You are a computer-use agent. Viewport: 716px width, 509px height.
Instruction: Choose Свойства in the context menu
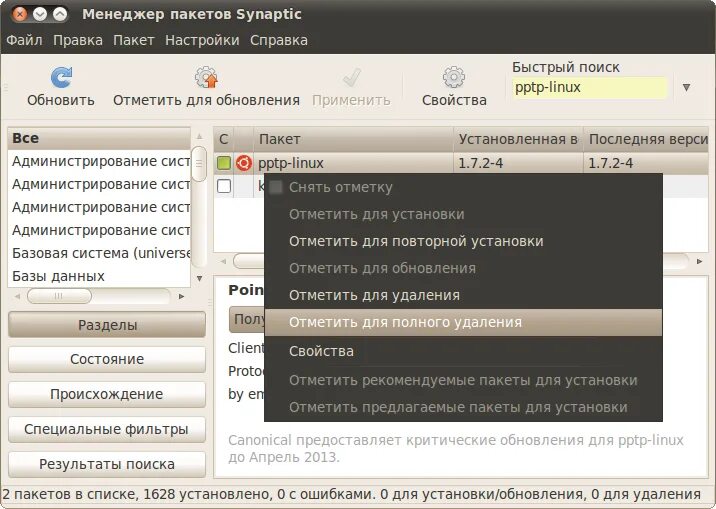pos(463,351)
